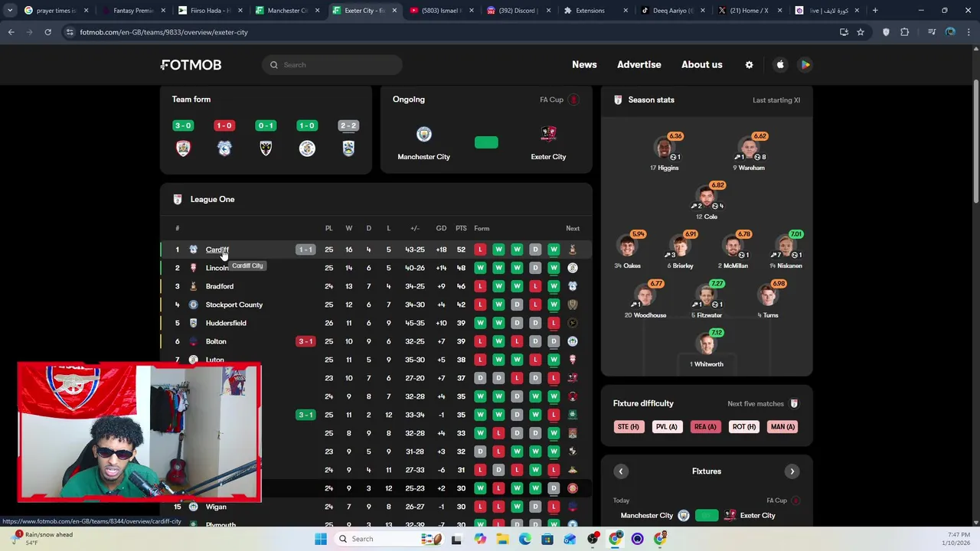Click Lincoln's next opponent crest
980x551 pixels.
click(573, 268)
